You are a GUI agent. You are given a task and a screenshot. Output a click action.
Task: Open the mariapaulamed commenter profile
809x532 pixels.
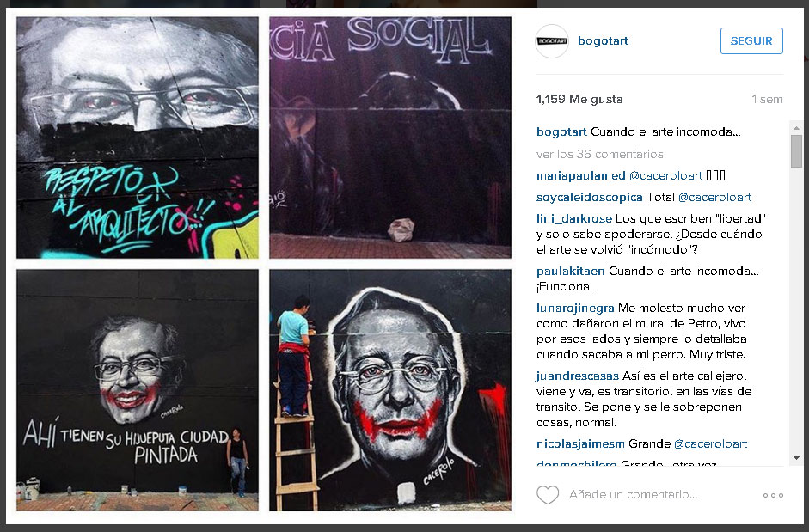pos(580,175)
